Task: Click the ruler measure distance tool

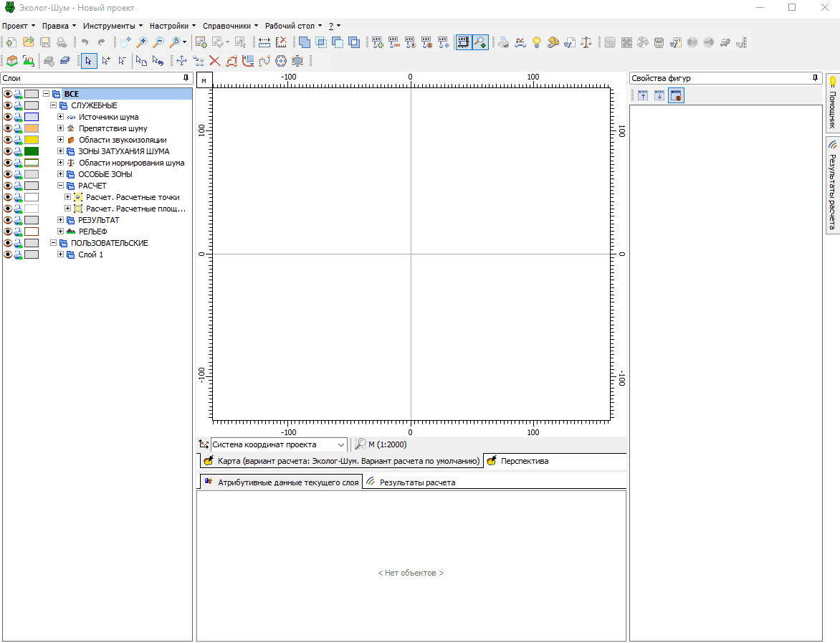Action: point(264,42)
